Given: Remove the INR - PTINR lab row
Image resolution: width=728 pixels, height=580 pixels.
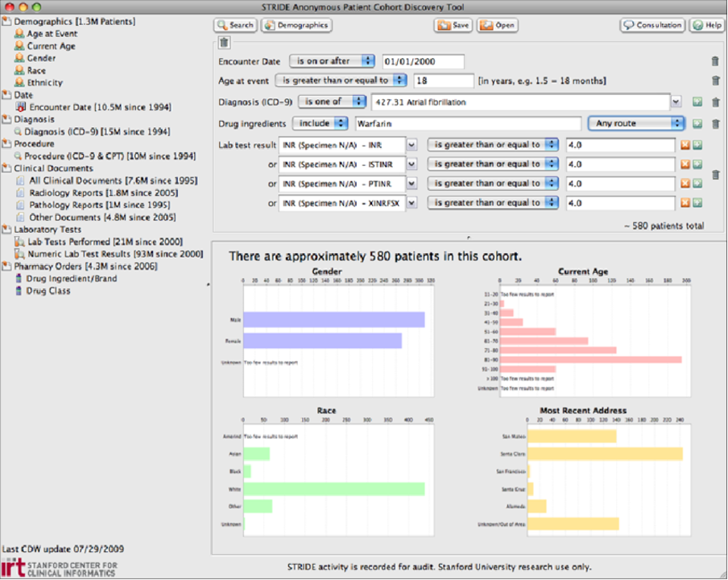Looking at the screenshot, I should 685,184.
